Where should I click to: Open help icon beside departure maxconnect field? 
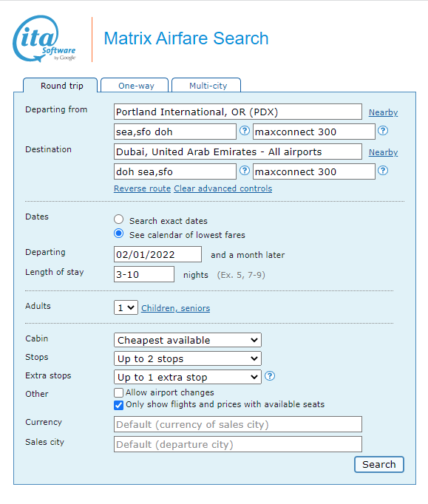[383, 131]
